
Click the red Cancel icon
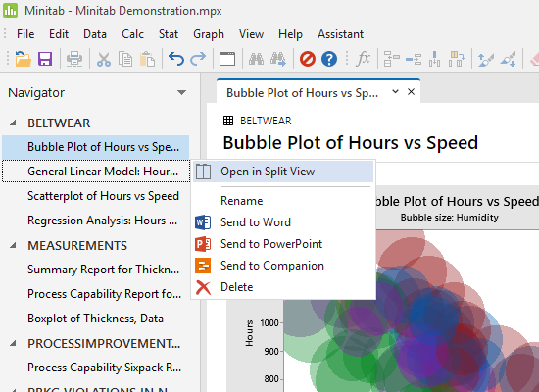308,59
